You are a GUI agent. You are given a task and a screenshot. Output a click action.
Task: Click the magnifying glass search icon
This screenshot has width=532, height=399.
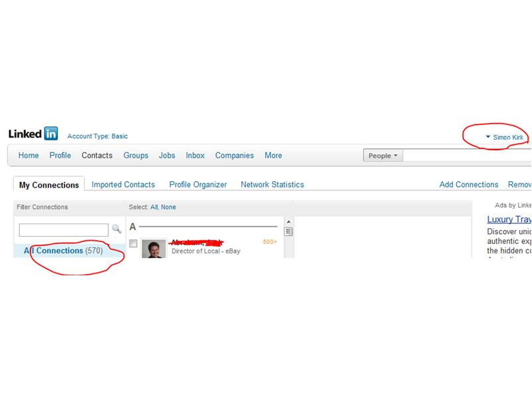pos(117,229)
